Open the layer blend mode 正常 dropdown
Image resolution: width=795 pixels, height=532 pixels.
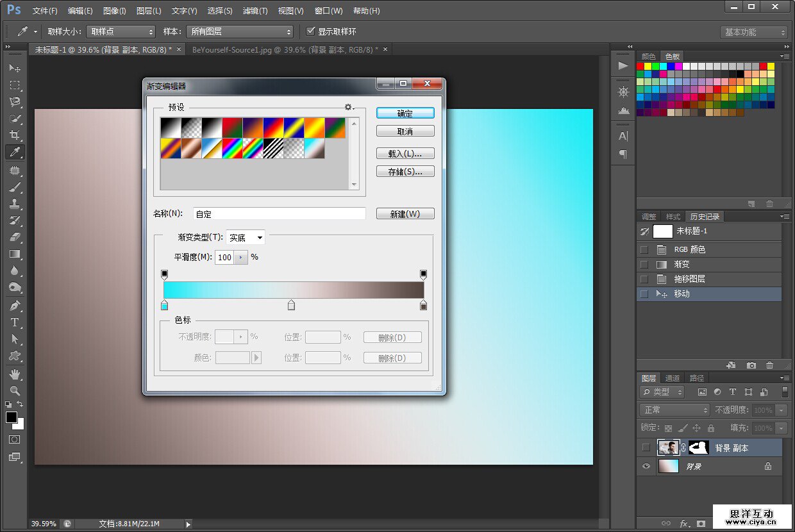(674, 410)
